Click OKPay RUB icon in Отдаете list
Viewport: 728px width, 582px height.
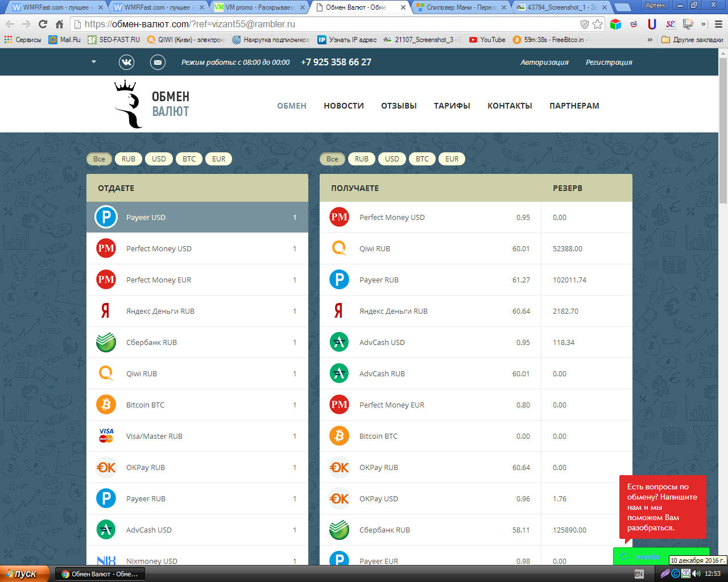[x=106, y=467]
